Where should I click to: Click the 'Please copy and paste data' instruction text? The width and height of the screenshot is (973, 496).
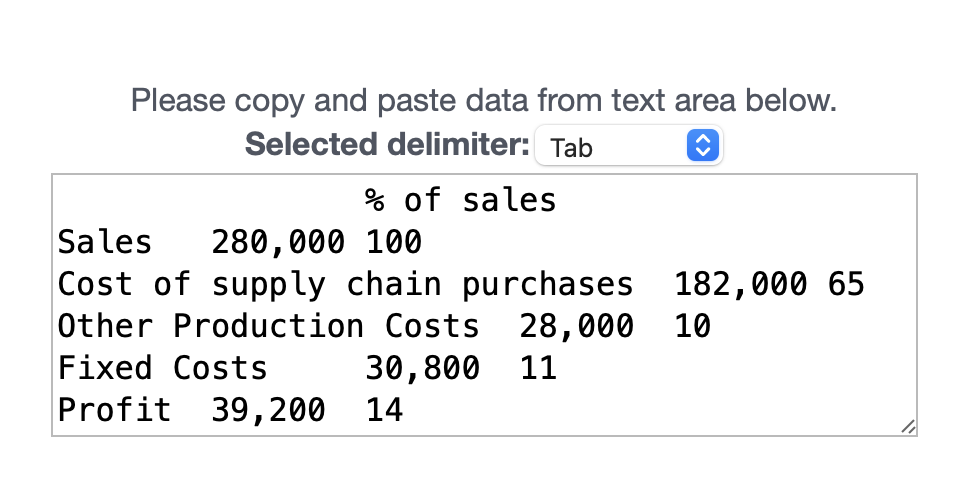pos(484,101)
